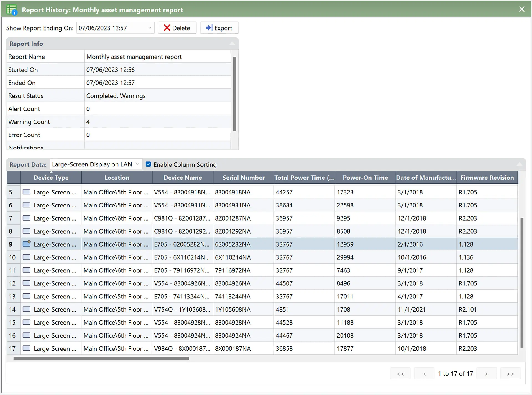
Task: Click display icon in row 5
Action: pyautogui.click(x=27, y=192)
